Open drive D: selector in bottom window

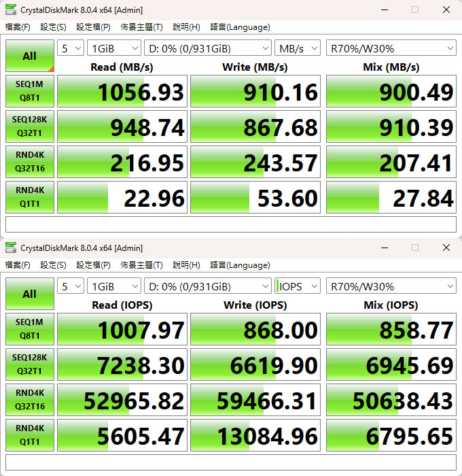pyautogui.click(x=208, y=286)
